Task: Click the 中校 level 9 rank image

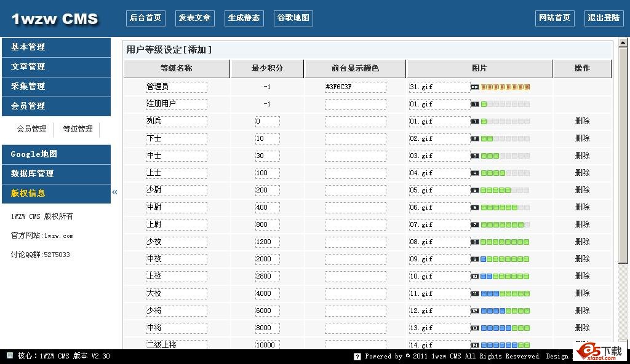Action: (x=500, y=259)
